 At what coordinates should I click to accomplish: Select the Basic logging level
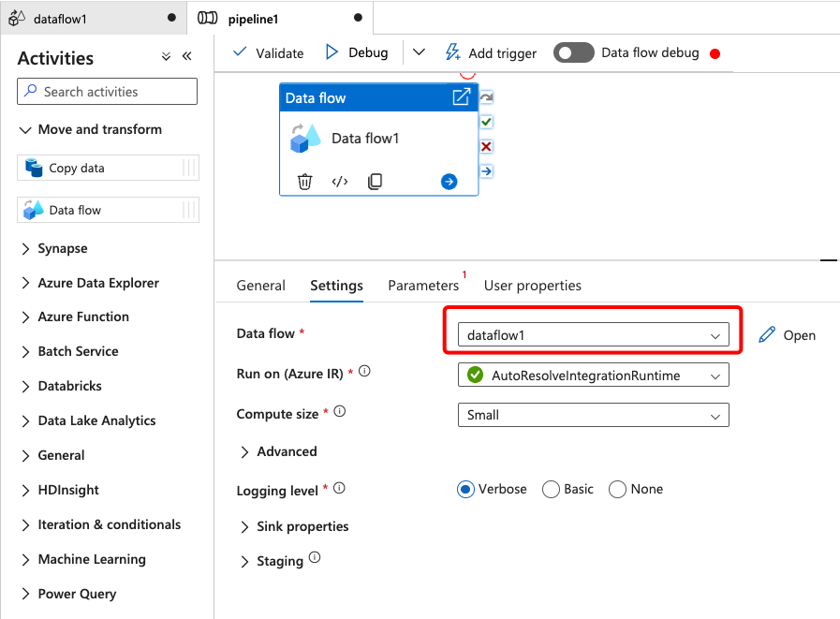tap(567, 490)
